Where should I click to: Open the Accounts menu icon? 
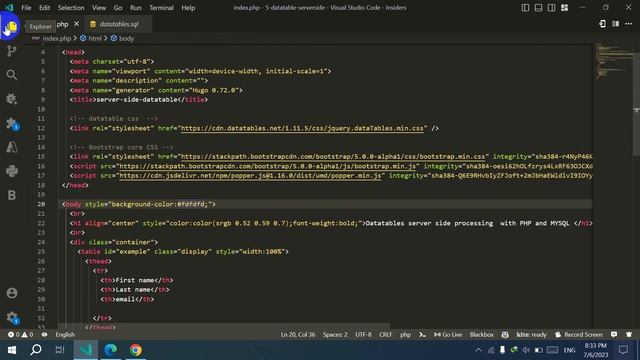pos(12,293)
